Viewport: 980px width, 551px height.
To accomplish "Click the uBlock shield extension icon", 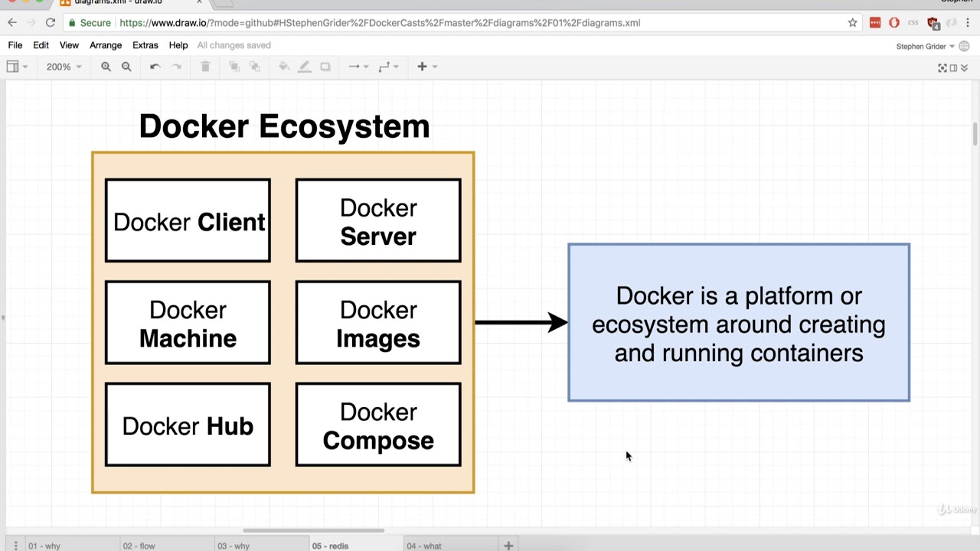I will [933, 23].
